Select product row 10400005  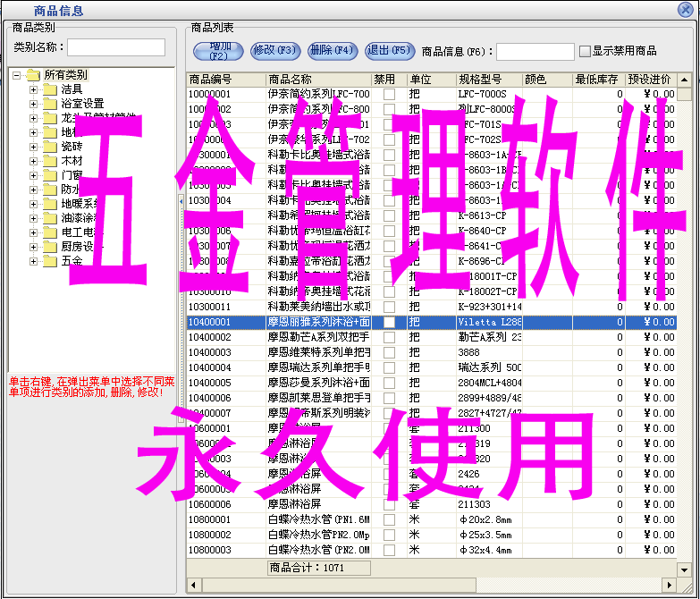431,383
